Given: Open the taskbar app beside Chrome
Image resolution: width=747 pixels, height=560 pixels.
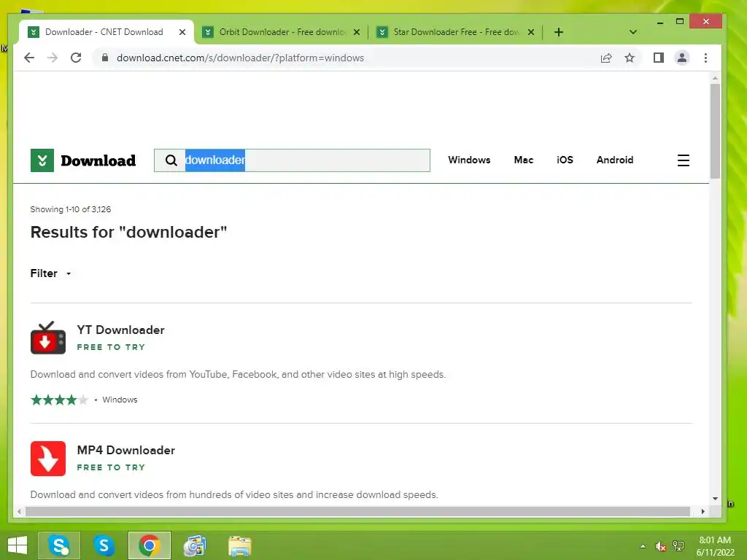Looking at the screenshot, I should point(194,545).
